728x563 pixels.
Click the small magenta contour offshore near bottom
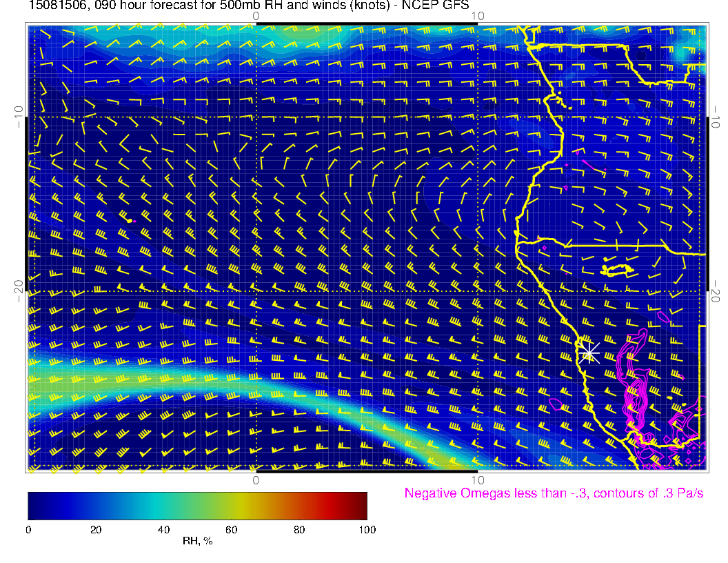tap(556, 404)
